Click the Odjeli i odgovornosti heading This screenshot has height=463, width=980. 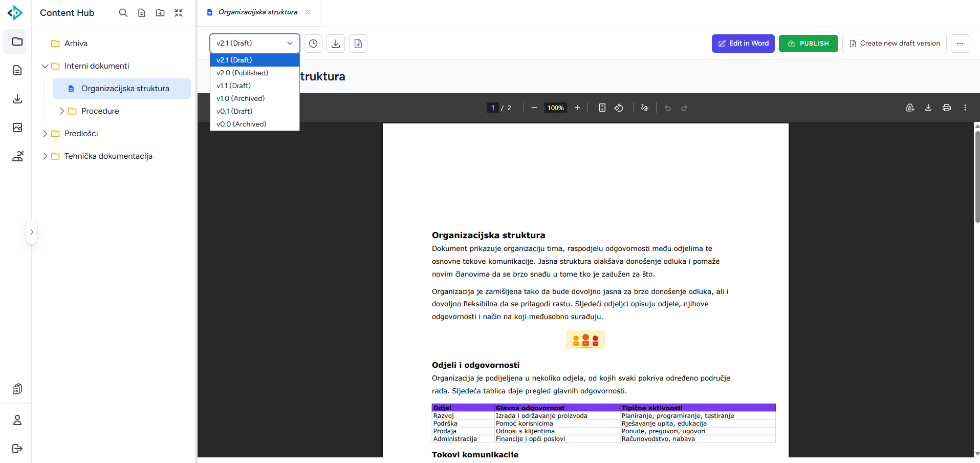point(475,365)
